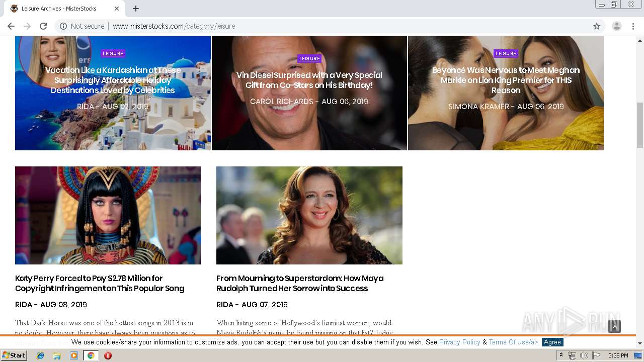The width and height of the screenshot is (644, 362).
Task: Click LEISURE tag on Beyoncé card
Action: pos(506,54)
